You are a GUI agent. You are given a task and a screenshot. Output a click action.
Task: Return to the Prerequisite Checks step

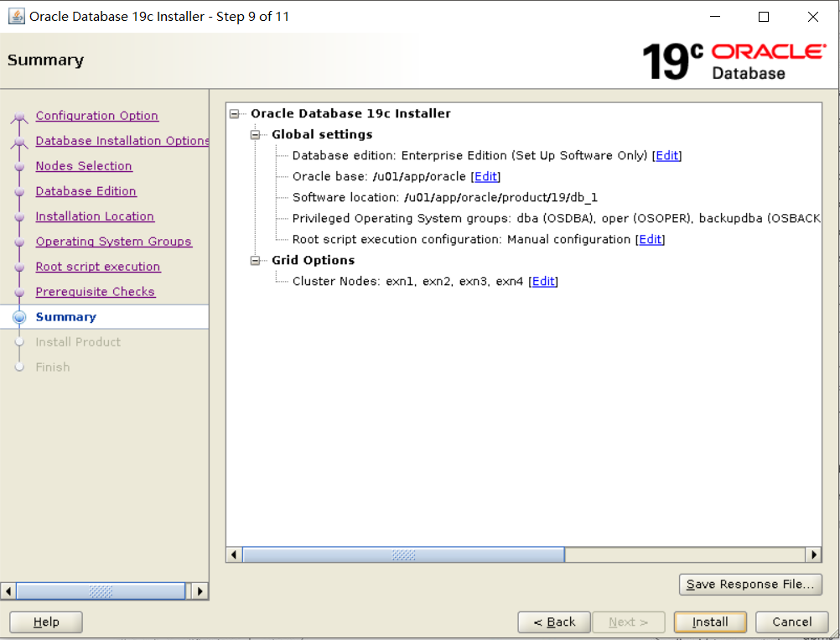click(x=96, y=292)
